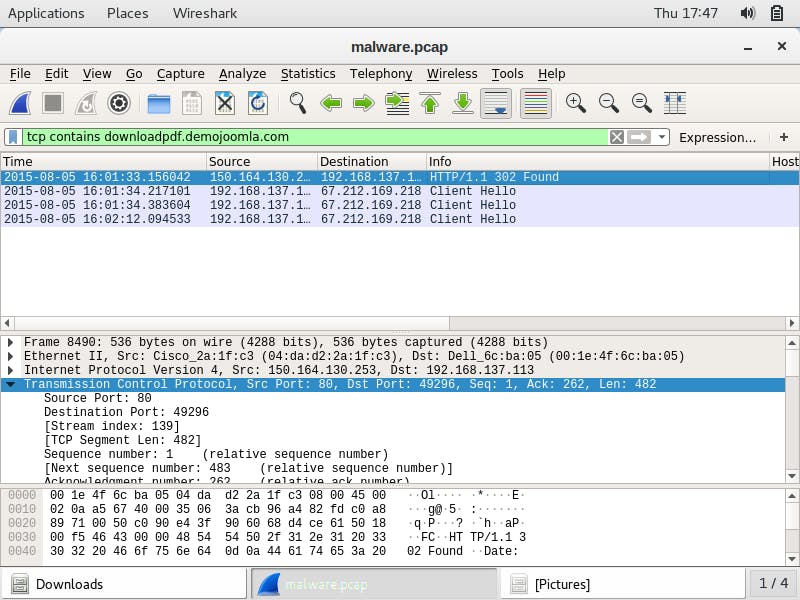Open the Go menu

[x=134, y=74]
